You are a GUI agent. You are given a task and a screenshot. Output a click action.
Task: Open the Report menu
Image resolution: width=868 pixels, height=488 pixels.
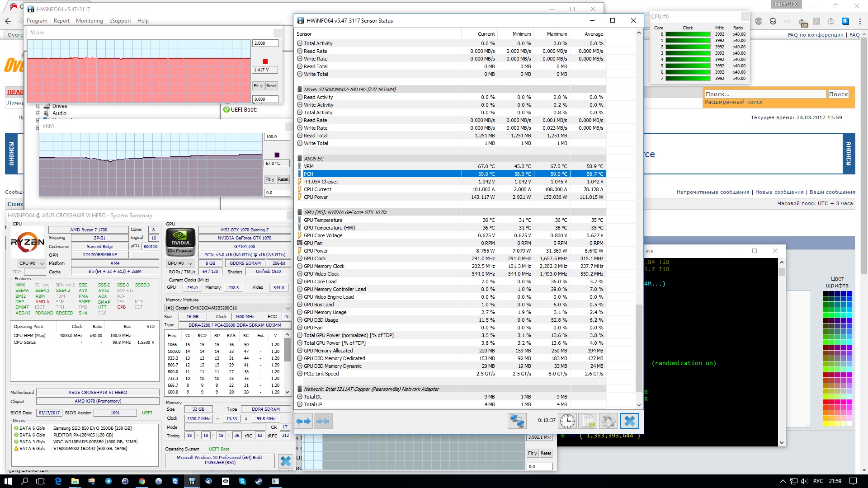pos(61,21)
